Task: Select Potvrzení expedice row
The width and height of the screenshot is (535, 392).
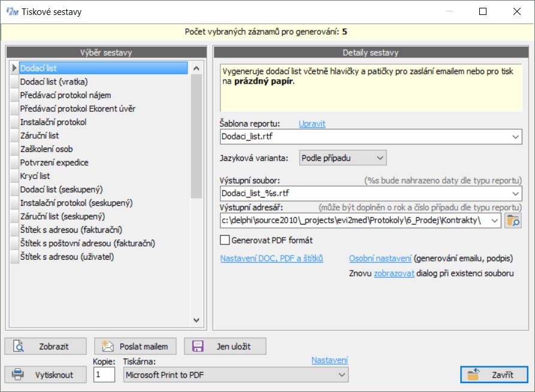Action: coord(104,163)
